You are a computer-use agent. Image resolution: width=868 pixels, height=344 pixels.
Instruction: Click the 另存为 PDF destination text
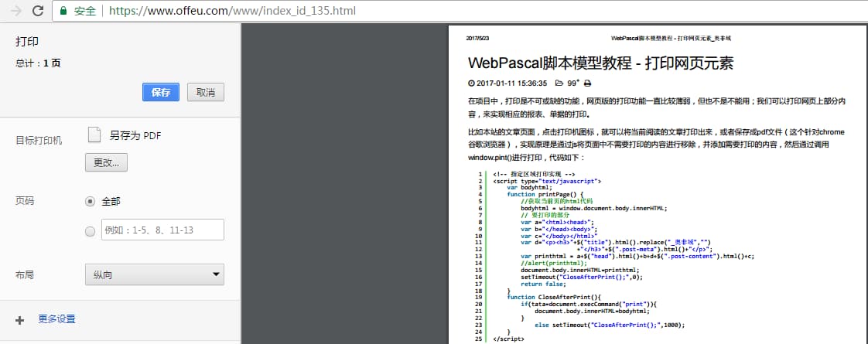coord(135,135)
